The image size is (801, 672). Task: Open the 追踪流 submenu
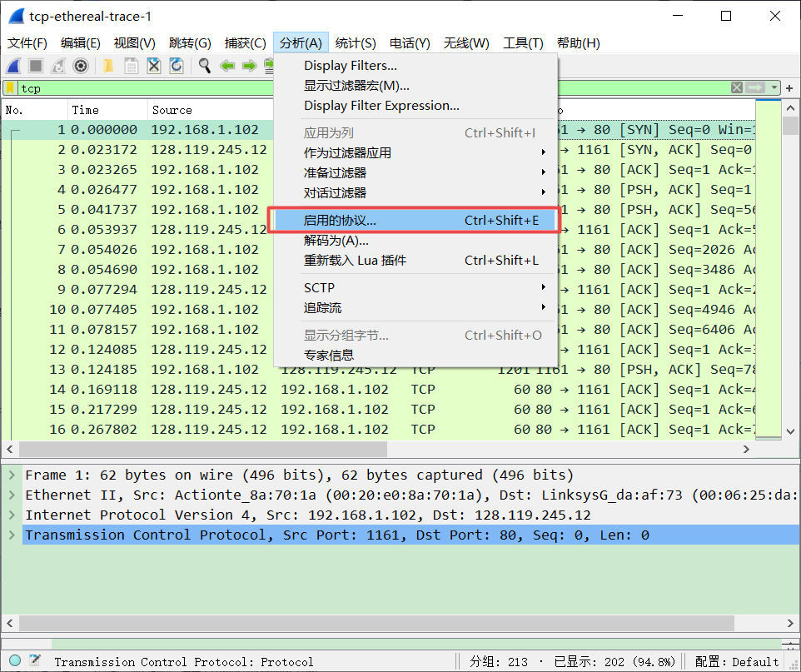point(415,307)
